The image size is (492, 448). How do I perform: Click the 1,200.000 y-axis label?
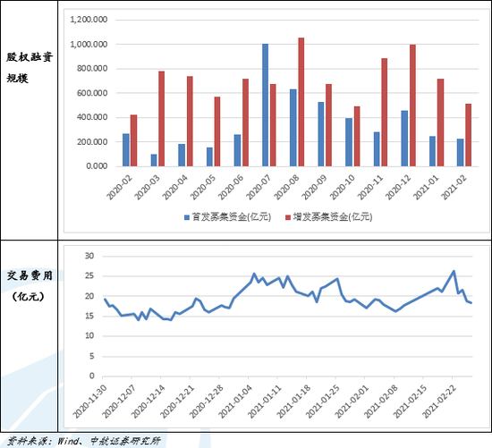coord(89,20)
